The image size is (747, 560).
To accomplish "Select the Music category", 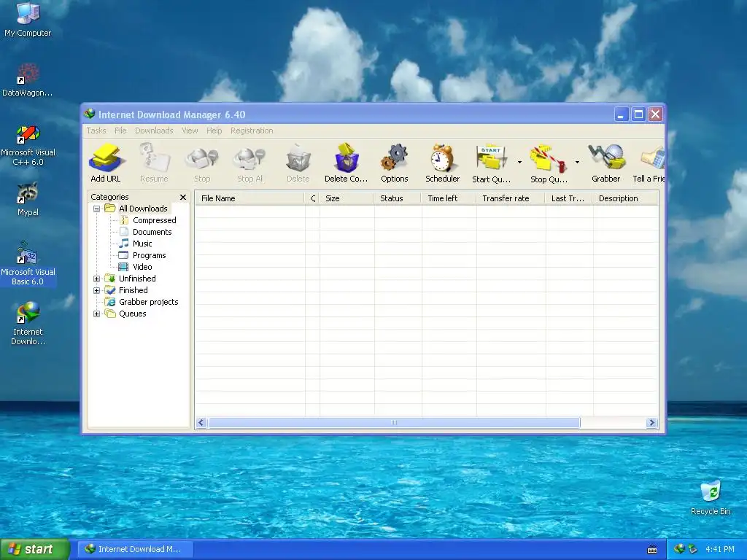I will click(x=142, y=244).
